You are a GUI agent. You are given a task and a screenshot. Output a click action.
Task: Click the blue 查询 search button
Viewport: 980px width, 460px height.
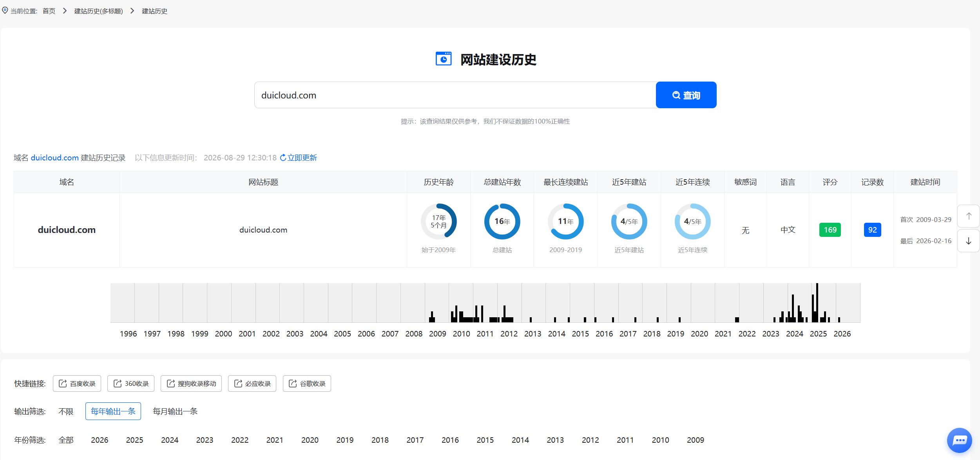[x=686, y=95]
